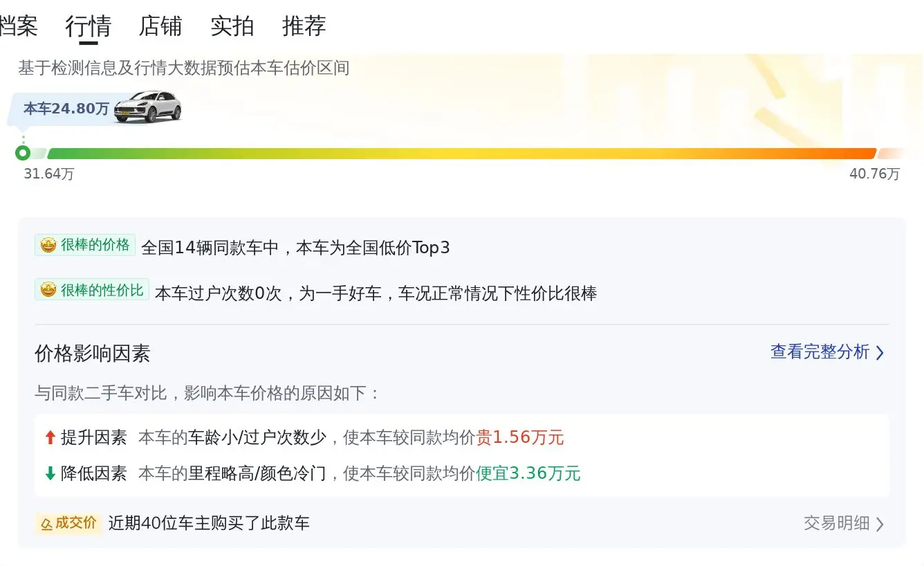Click the 降低因素 label

94,473
